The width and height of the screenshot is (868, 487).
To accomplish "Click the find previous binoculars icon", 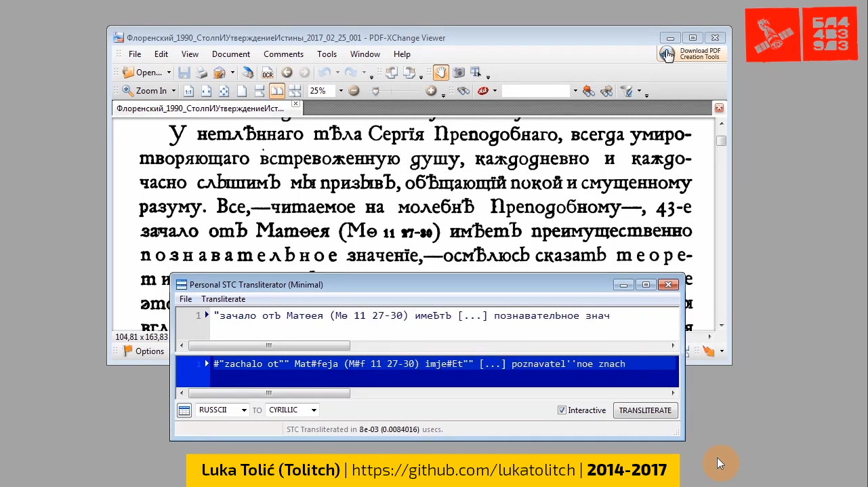I will (x=588, y=91).
